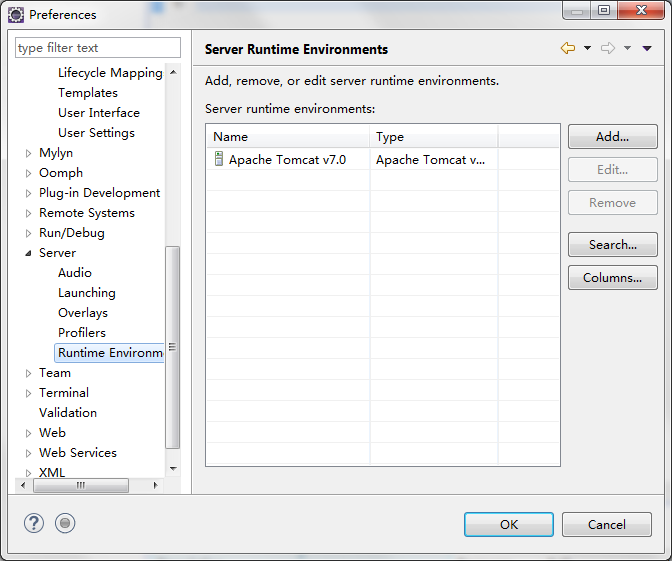
Task: Click the Search... button
Action: 612,245
